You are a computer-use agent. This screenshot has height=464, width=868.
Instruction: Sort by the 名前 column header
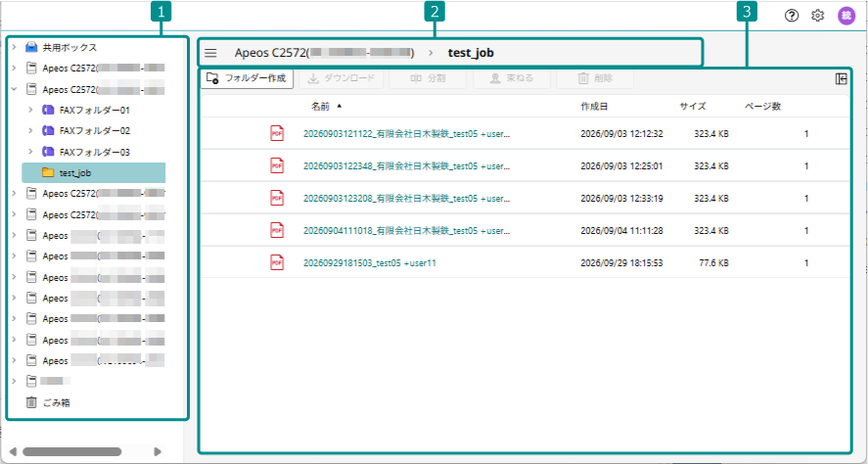point(321,107)
